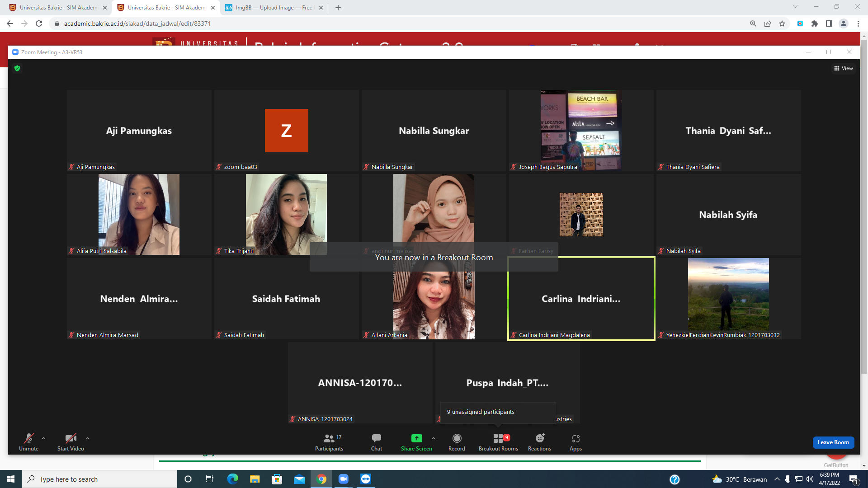Go back in Chrome

(10, 23)
